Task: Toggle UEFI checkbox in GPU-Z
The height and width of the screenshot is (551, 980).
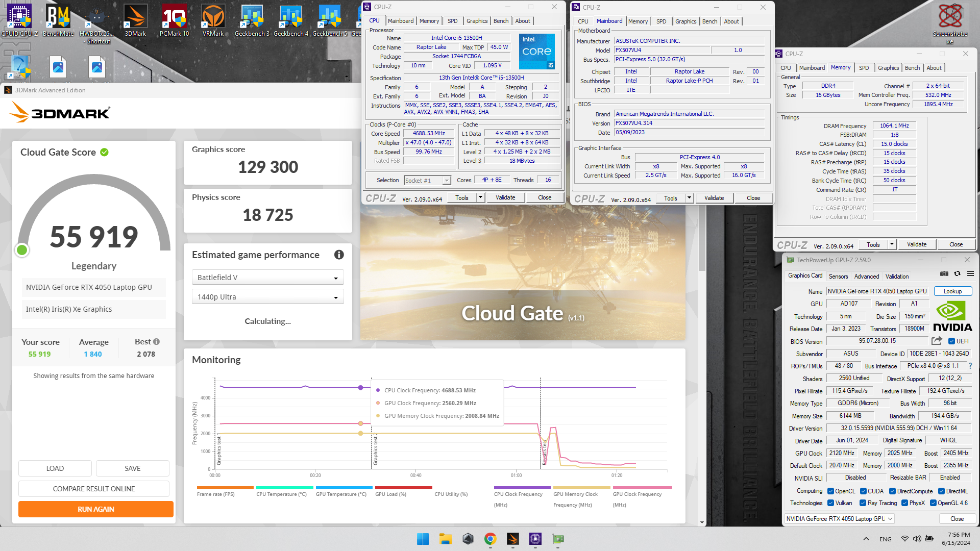Action: [x=951, y=341]
